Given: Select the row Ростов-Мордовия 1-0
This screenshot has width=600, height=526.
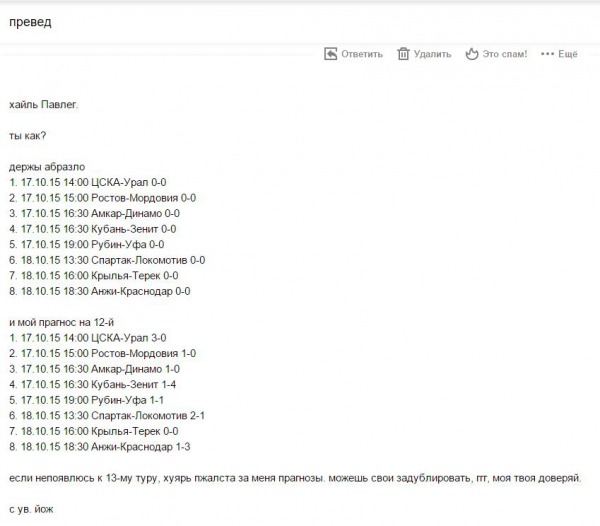Looking at the screenshot, I should tap(102, 353).
